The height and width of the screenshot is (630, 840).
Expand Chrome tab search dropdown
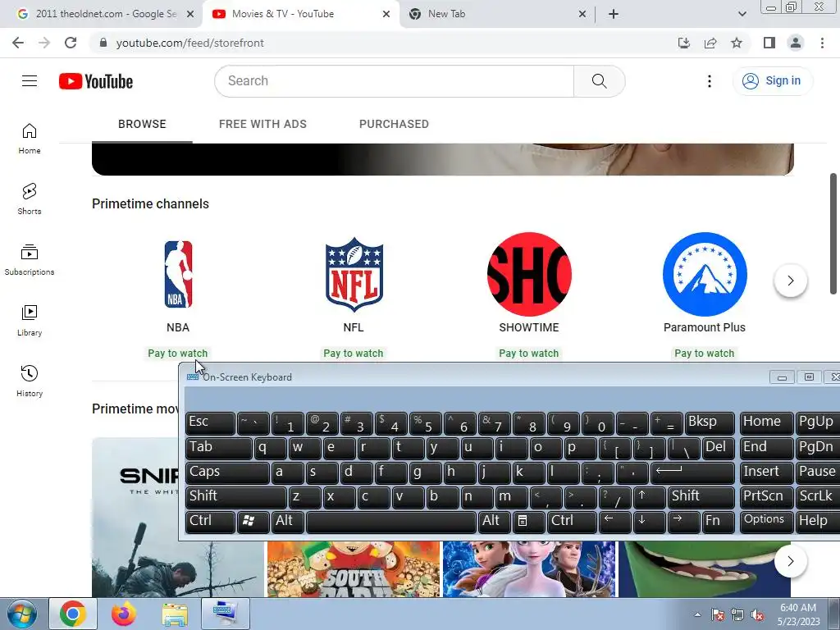tap(742, 14)
